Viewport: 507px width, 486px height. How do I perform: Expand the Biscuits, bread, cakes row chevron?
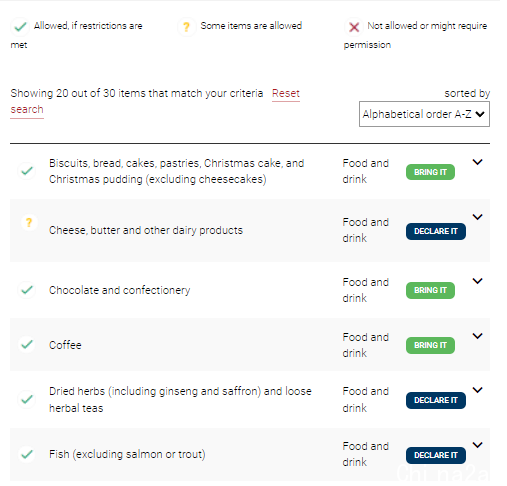(478, 162)
